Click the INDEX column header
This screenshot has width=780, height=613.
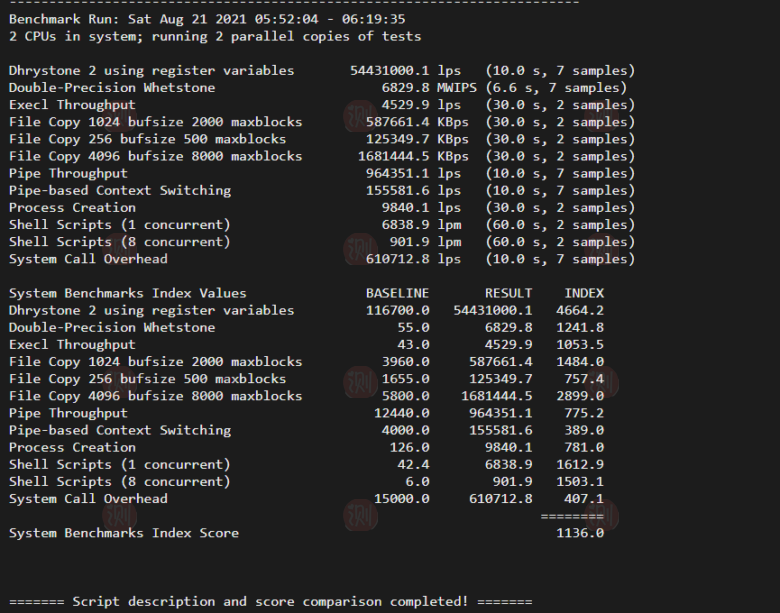(x=584, y=294)
